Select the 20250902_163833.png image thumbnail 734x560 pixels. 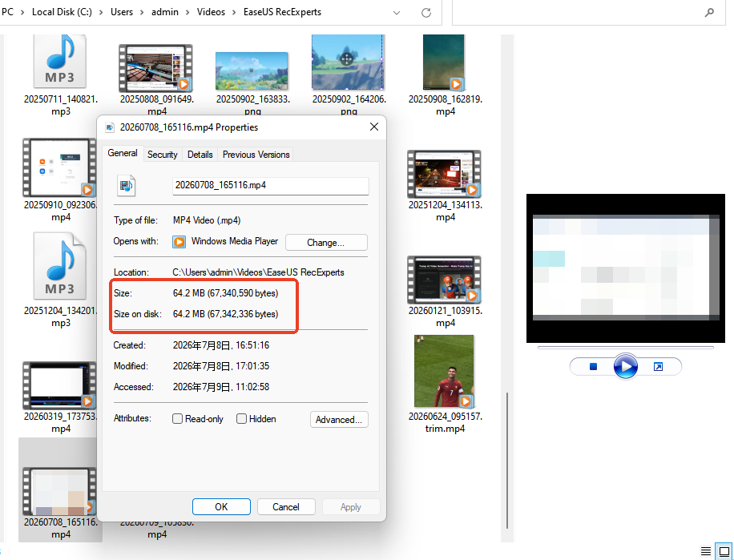(252, 71)
